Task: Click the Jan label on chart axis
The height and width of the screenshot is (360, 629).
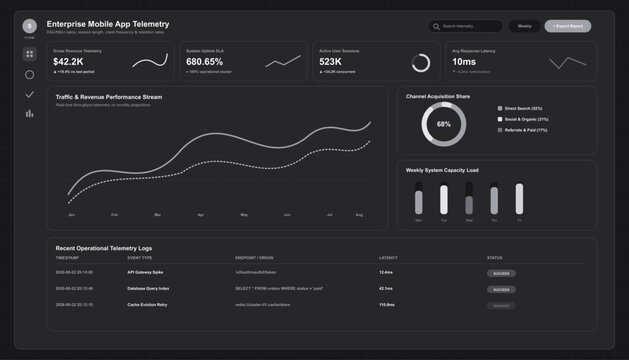Action: [x=71, y=215]
